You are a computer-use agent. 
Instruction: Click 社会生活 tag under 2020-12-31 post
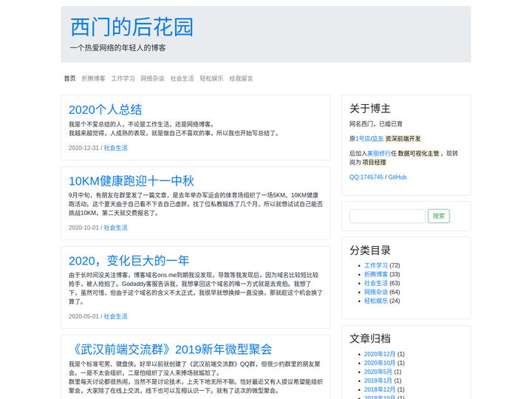tap(116, 148)
